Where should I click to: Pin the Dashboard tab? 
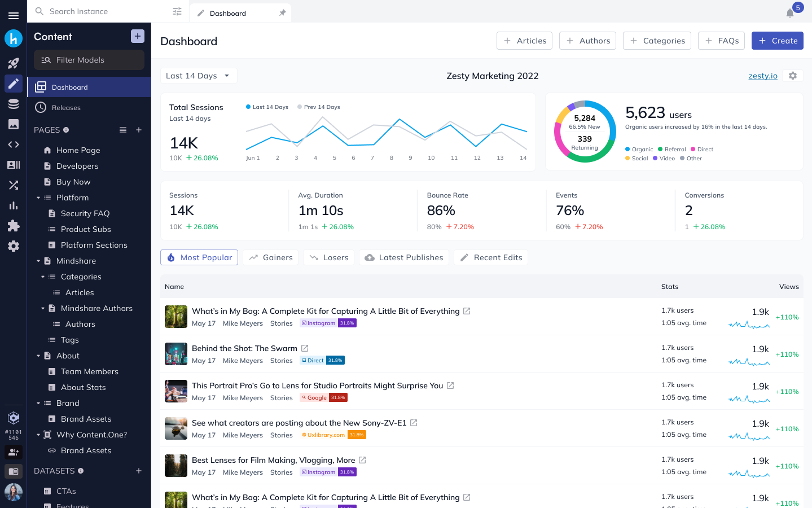coord(282,12)
